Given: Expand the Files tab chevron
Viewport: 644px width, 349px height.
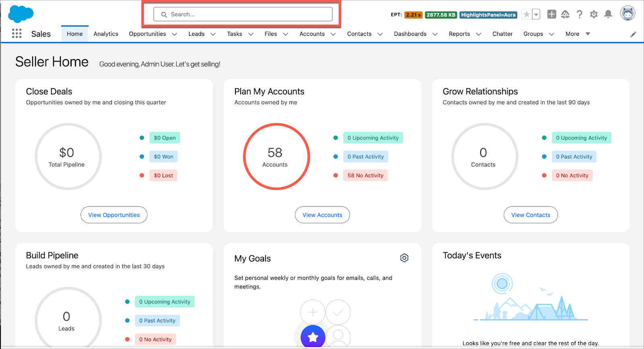Looking at the screenshot, I should [x=285, y=34].
